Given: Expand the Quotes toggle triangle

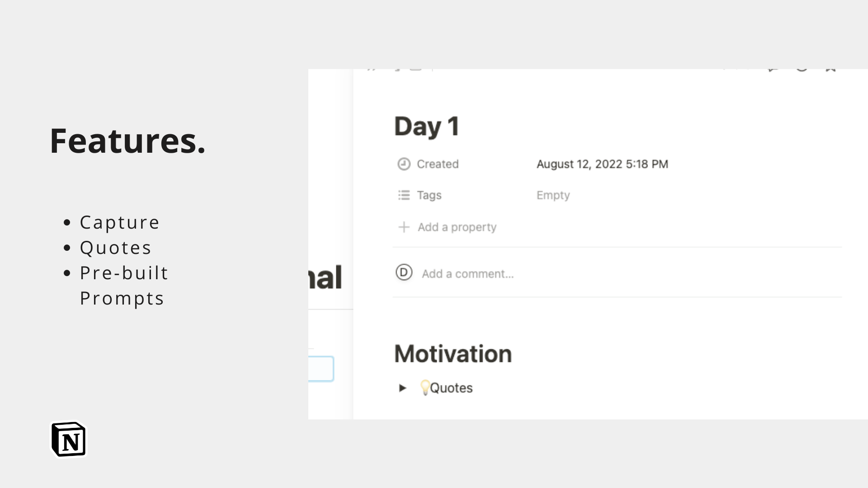Looking at the screenshot, I should coord(402,388).
